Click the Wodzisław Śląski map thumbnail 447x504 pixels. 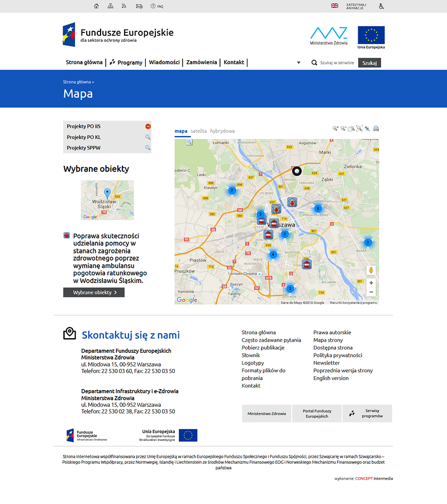pyautogui.click(x=107, y=200)
